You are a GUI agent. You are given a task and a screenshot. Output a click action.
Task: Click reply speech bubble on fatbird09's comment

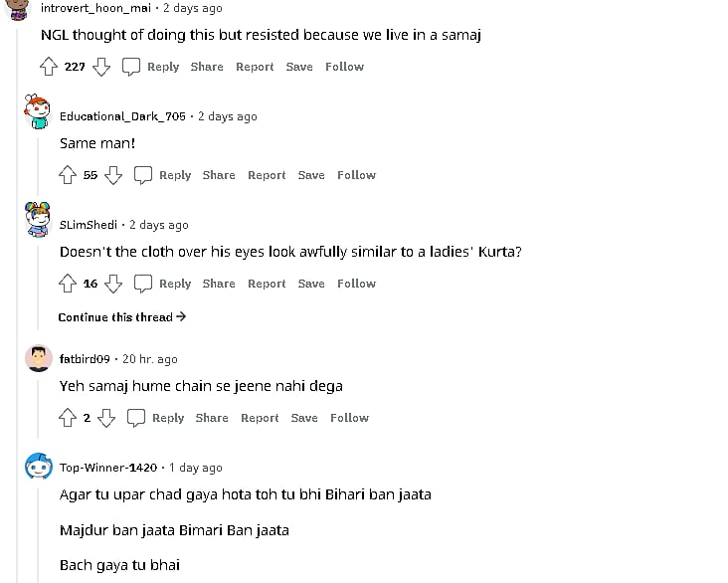point(136,418)
